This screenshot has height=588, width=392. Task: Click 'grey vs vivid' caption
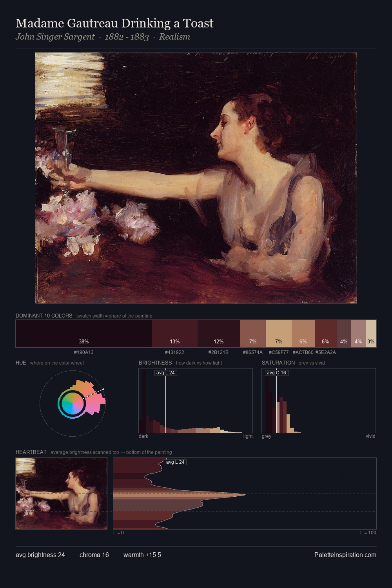coord(312,363)
